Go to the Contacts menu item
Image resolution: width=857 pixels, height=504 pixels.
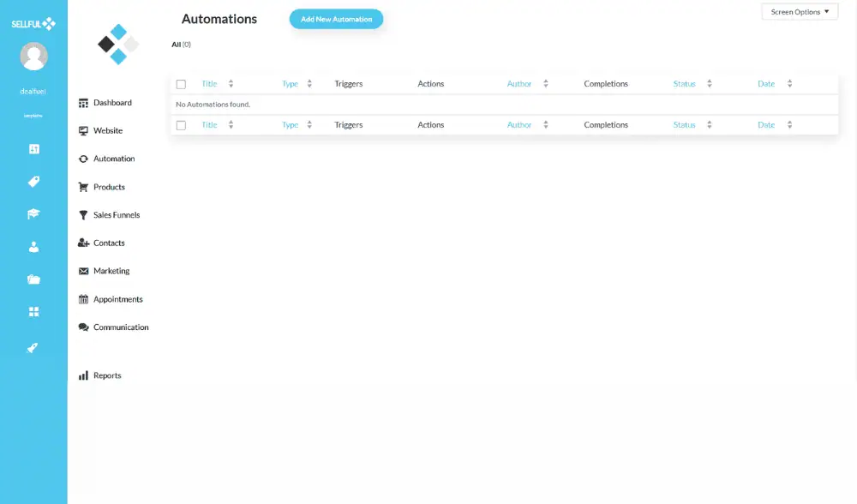tap(109, 243)
